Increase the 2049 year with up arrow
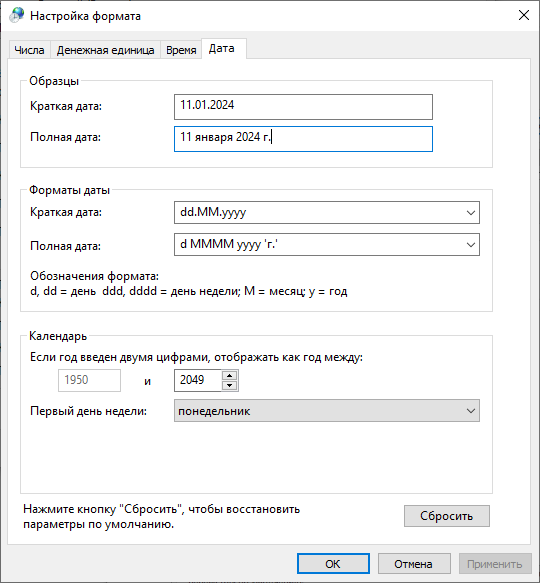The height and width of the screenshot is (583, 540). tap(230, 375)
